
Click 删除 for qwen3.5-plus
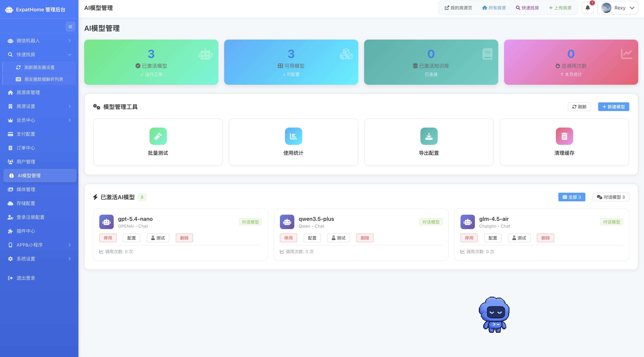coord(365,238)
